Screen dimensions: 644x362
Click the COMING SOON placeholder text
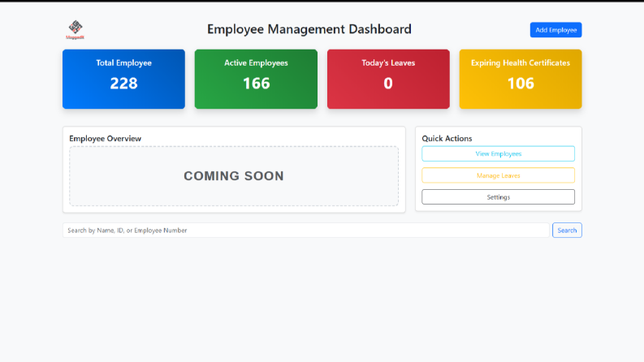click(234, 175)
